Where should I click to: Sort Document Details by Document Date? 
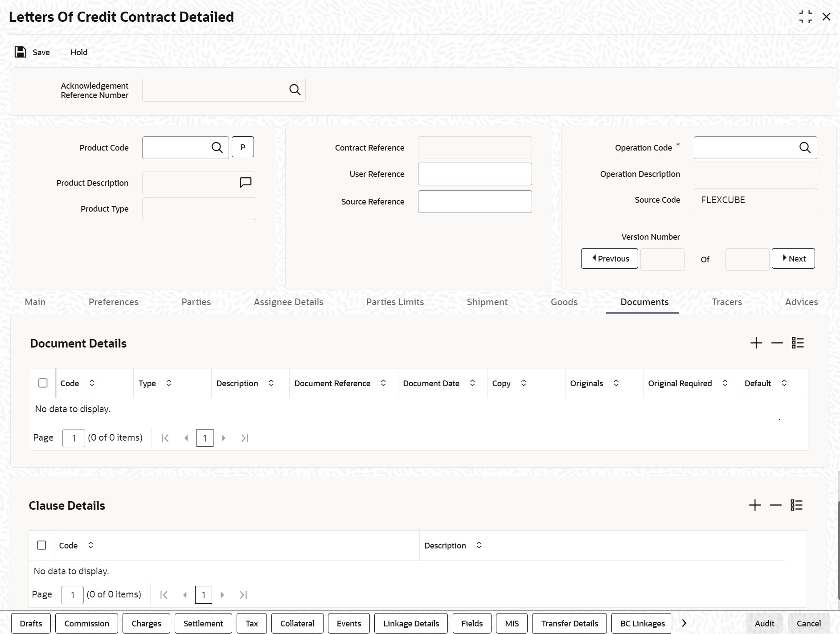[x=472, y=383]
